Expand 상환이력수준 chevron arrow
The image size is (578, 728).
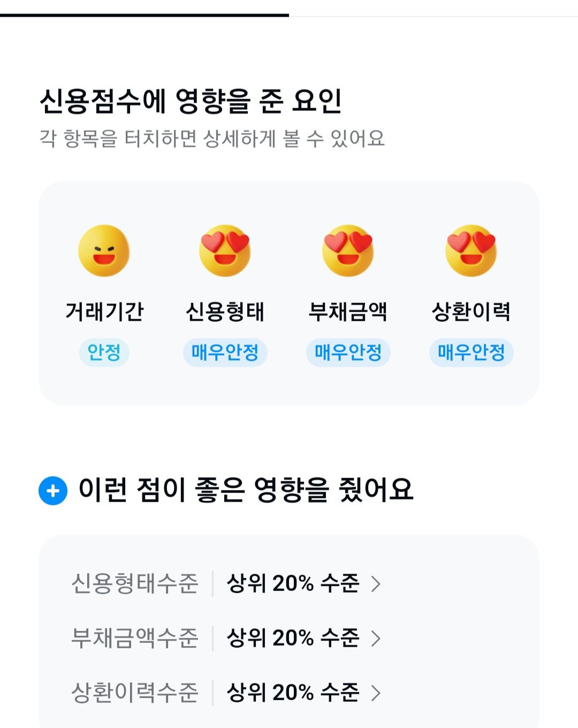click(376, 693)
